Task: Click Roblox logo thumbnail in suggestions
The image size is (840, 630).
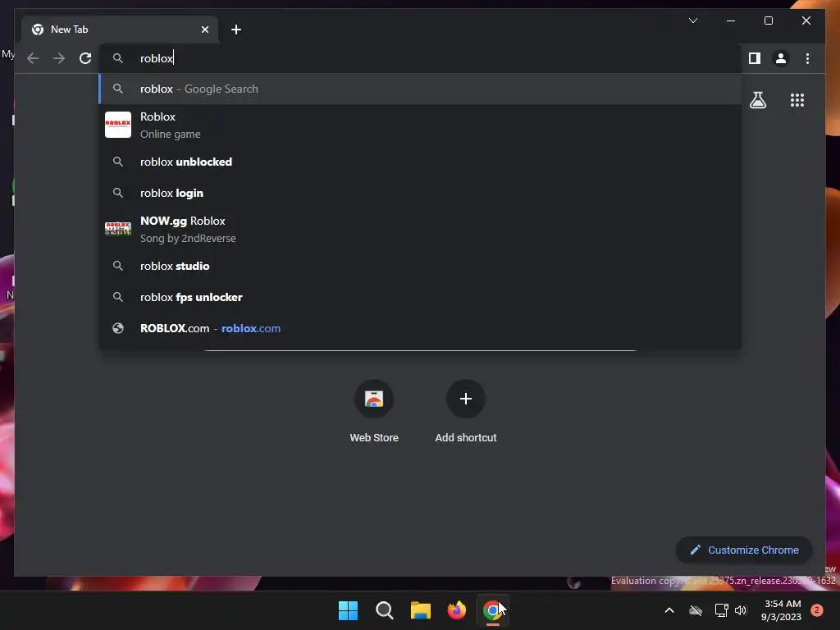Action: [x=118, y=125]
